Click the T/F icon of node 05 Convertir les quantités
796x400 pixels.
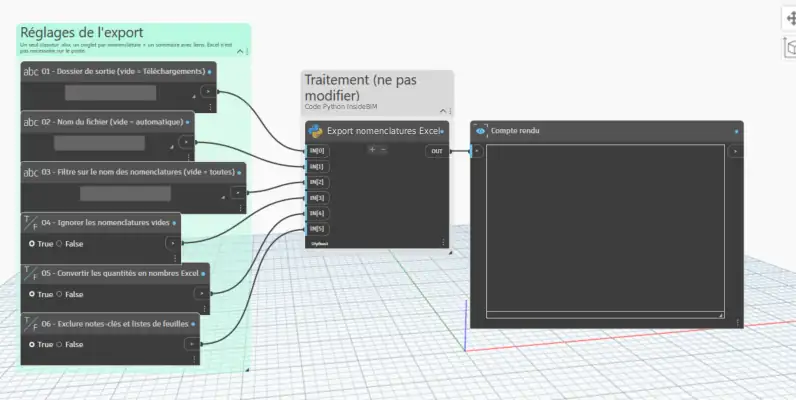pyautogui.click(x=31, y=274)
